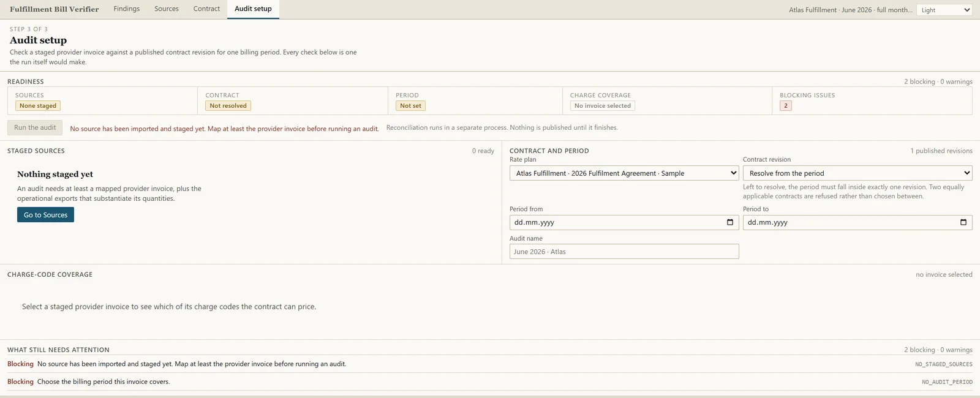Click the no invoice selected coverage label

944,274
